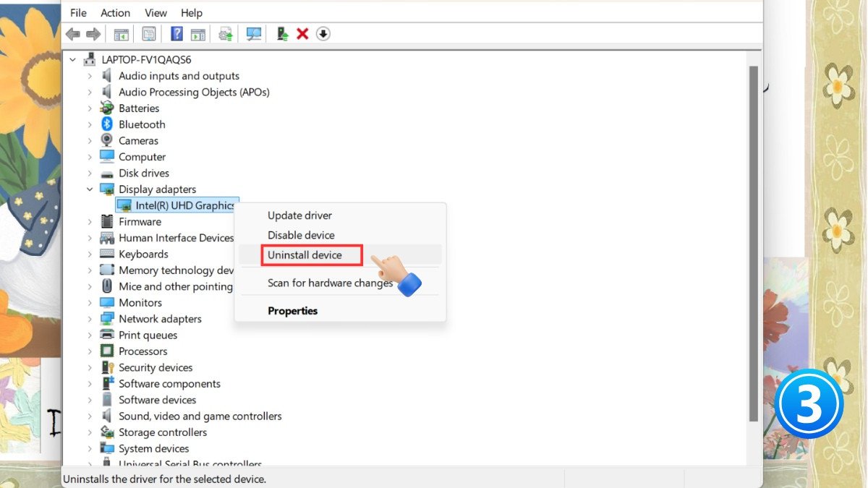Click the Update driver toolbar icon

[x=283, y=34]
